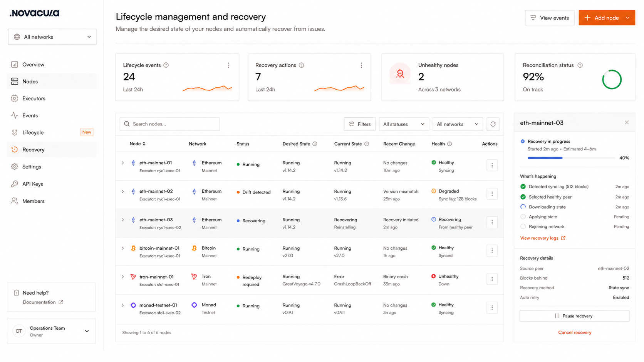Open actions menu for eth-mainnet-01 row
Screen dimensions: 644x362
click(x=492, y=165)
